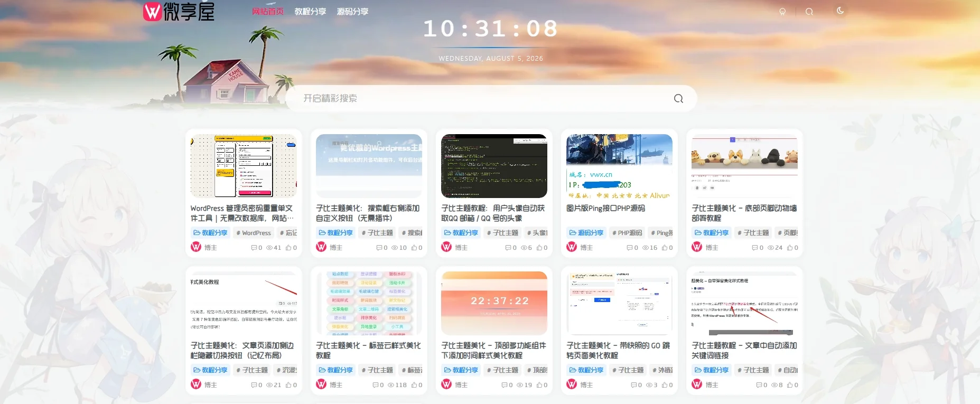The height and width of the screenshot is (404, 980).
Task: Open the 源码分享 navigation menu
Action: pyautogui.click(x=352, y=12)
